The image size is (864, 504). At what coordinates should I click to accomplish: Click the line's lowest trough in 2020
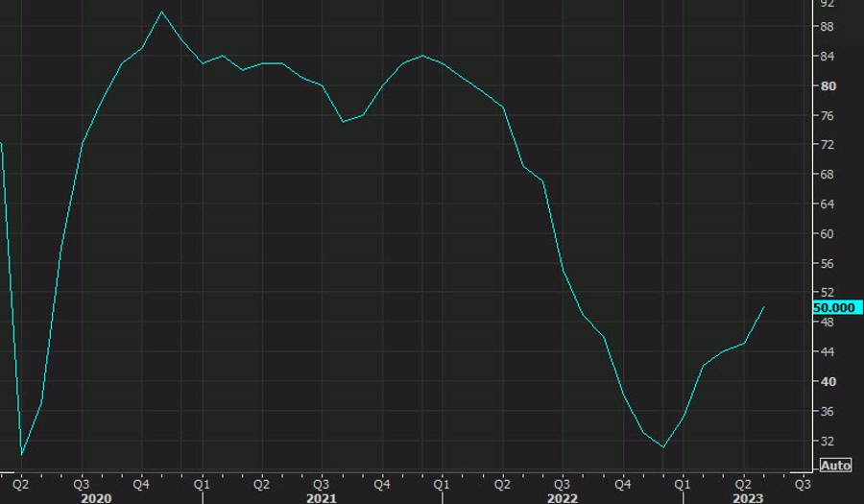coord(21,454)
